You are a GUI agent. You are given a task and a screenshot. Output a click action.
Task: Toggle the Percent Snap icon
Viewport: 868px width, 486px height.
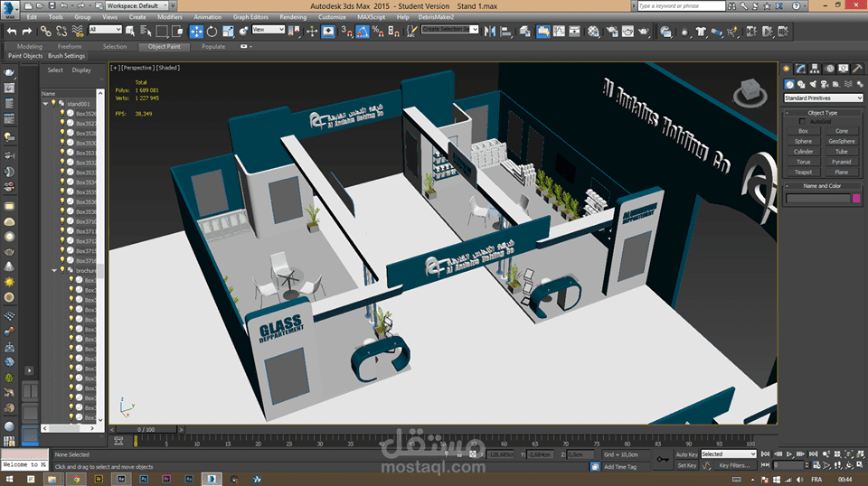click(378, 32)
